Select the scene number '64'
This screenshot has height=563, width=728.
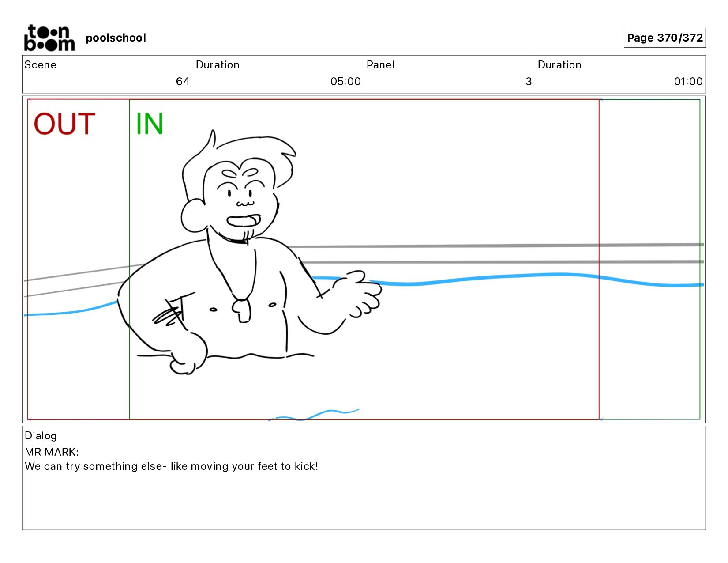coord(183,81)
